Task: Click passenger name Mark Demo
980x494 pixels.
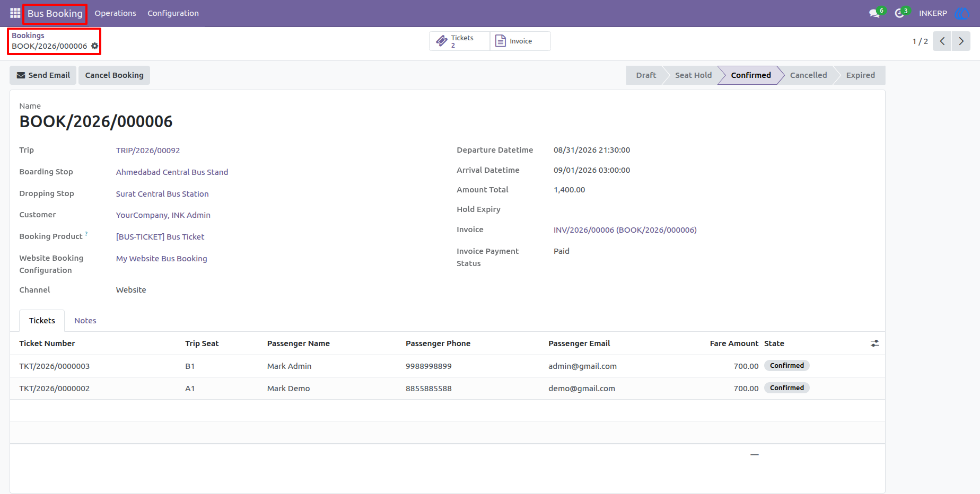Action: coord(288,389)
